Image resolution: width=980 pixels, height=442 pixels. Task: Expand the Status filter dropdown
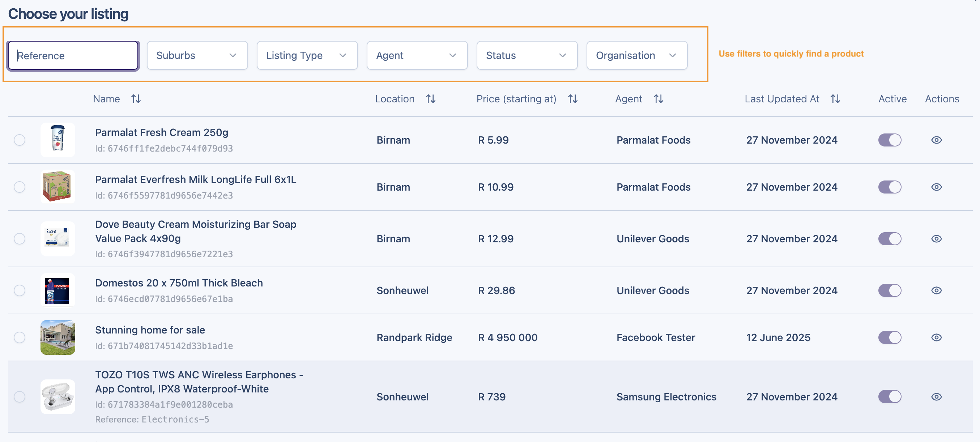(527, 56)
